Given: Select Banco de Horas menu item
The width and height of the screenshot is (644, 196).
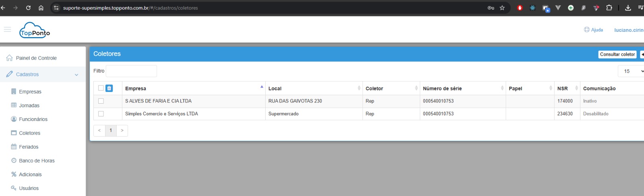Looking at the screenshot, I should tap(37, 161).
